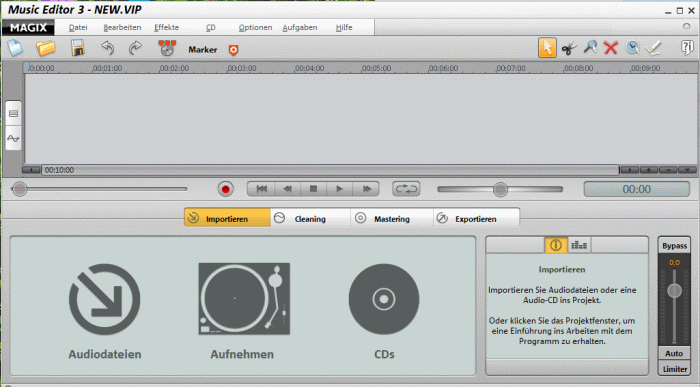Click the red X delete tool

[x=611, y=48]
